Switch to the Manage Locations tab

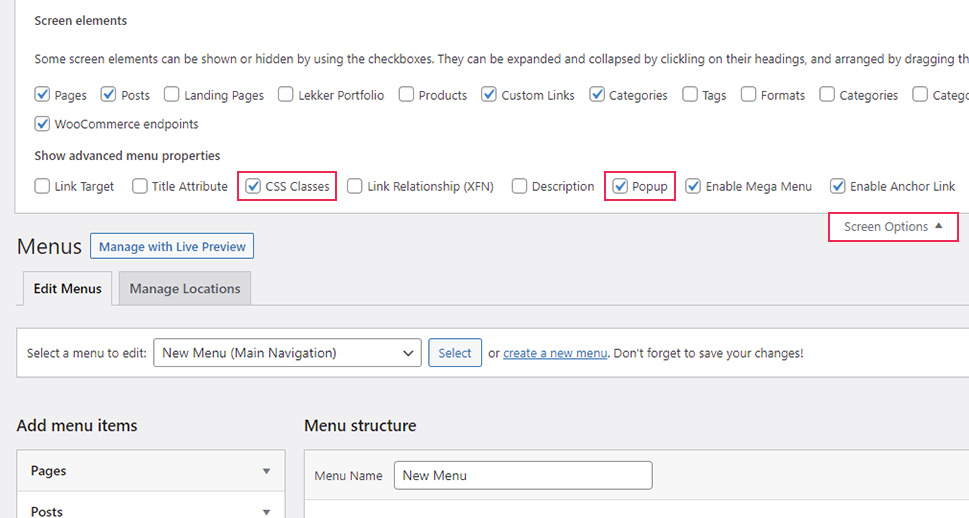(x=185, y=289)
